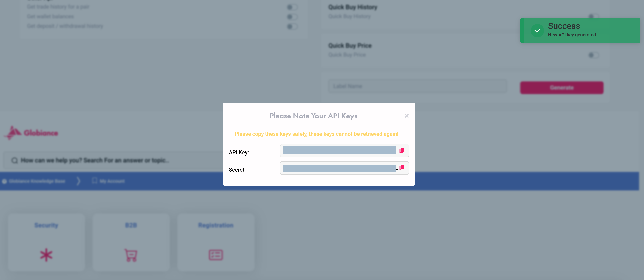Dismiss the New API key generated notification
Viewport: 644px width, 280px height.
580,31
